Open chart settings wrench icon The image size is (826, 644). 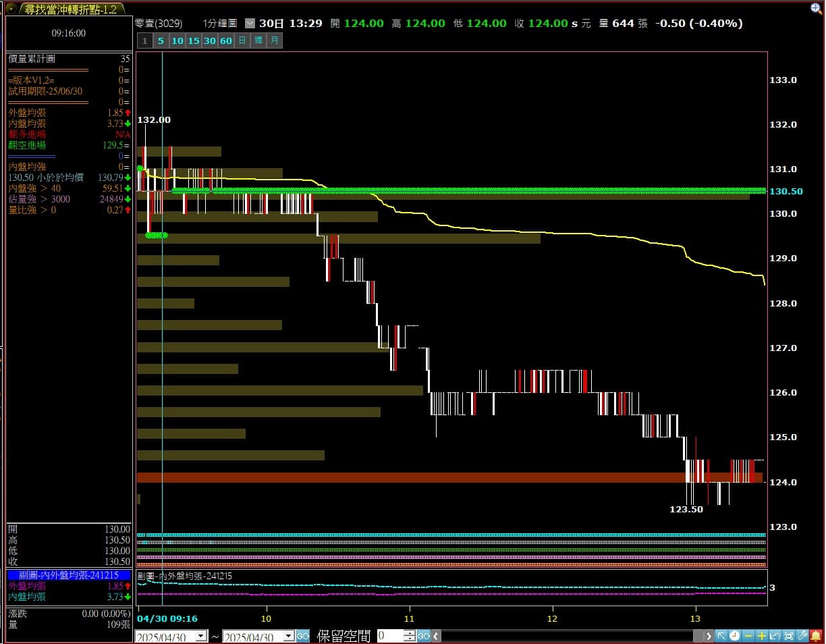[802, 636]
